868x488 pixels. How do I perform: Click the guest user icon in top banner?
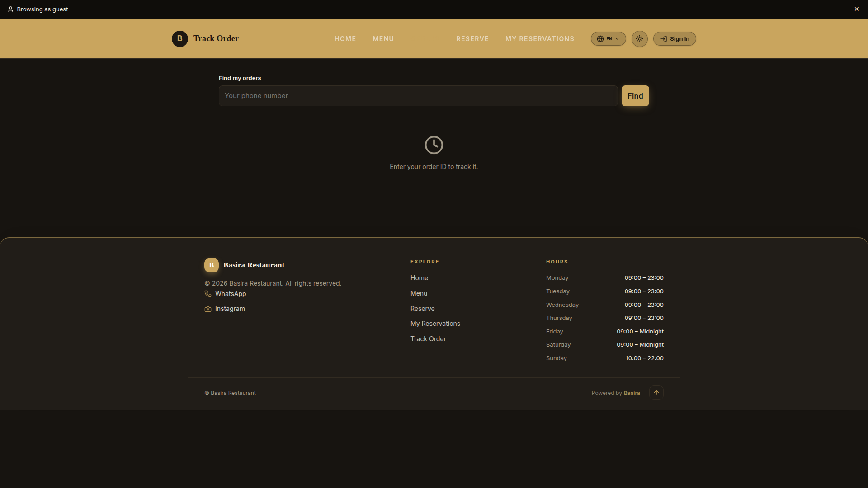pos(10,9)
